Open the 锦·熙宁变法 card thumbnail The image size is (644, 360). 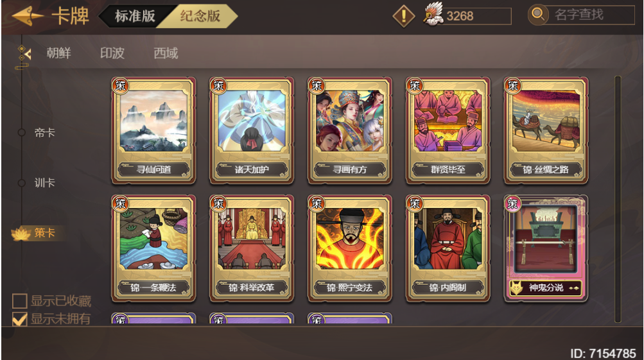[349, 248]
